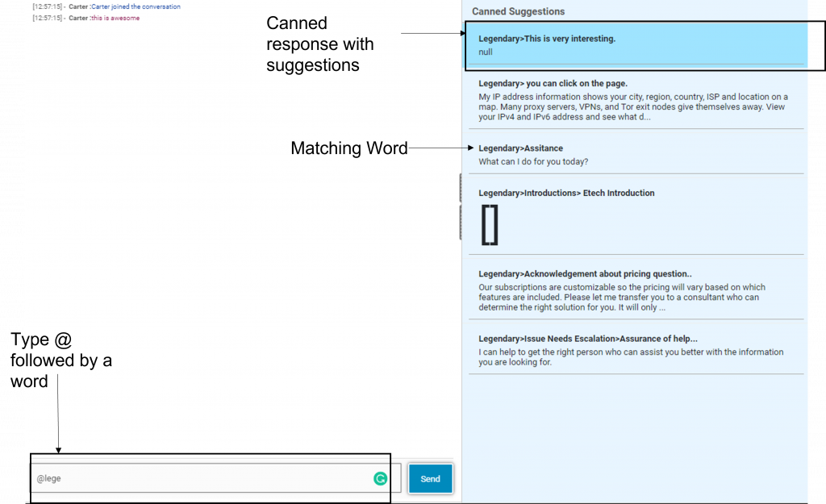The image size is (826, 504).
Task: Click the upper panel divider grip handle
Action: [x=460, y=188]
